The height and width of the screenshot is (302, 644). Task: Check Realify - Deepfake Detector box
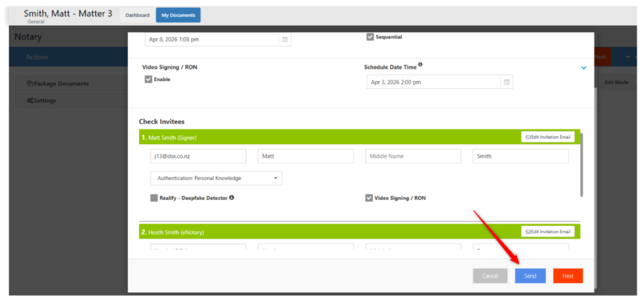coord(154,198)
